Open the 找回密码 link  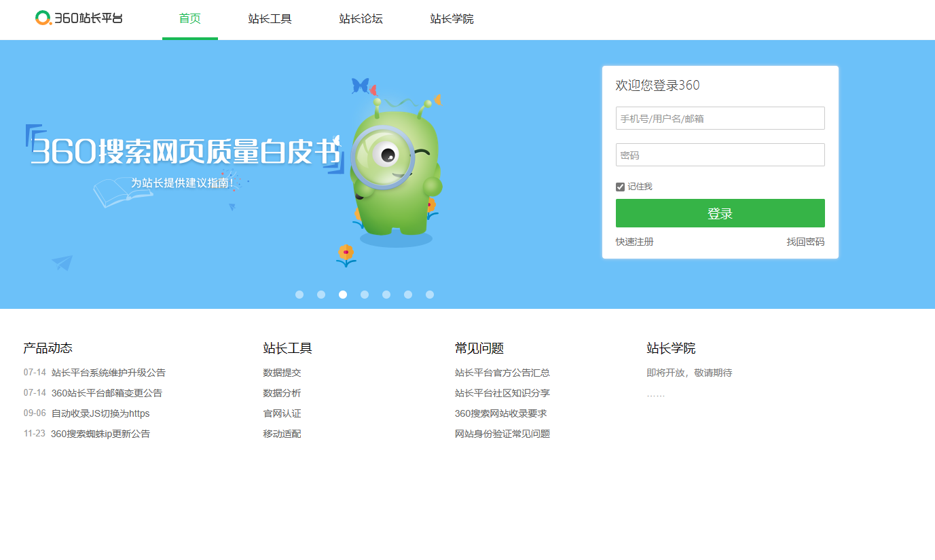[x=805, y=242]
